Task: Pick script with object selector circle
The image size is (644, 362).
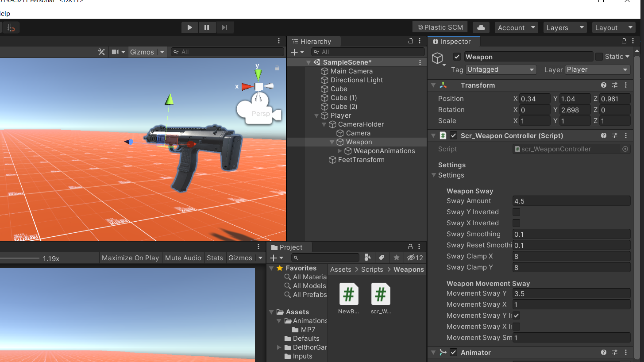Action: coord(625,149)
